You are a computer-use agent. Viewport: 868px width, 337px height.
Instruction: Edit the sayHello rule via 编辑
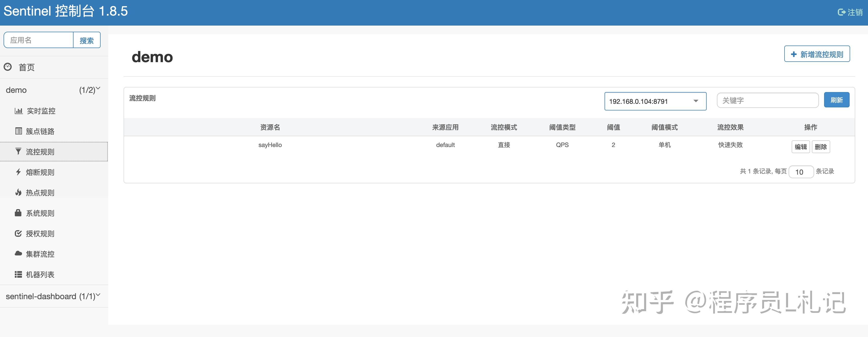coord(801,147)
